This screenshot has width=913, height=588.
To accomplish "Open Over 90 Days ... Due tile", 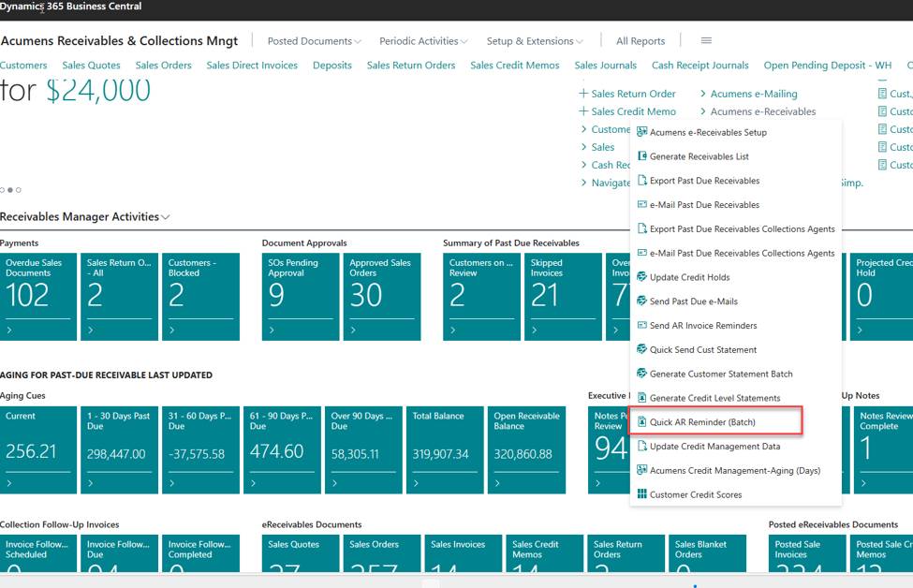I will coord(363,450).
